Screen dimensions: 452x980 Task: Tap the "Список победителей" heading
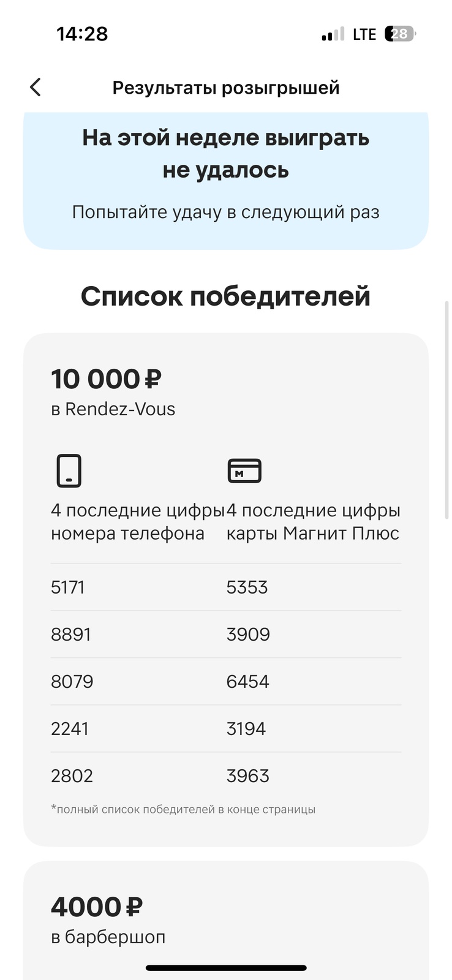[226, 296]
